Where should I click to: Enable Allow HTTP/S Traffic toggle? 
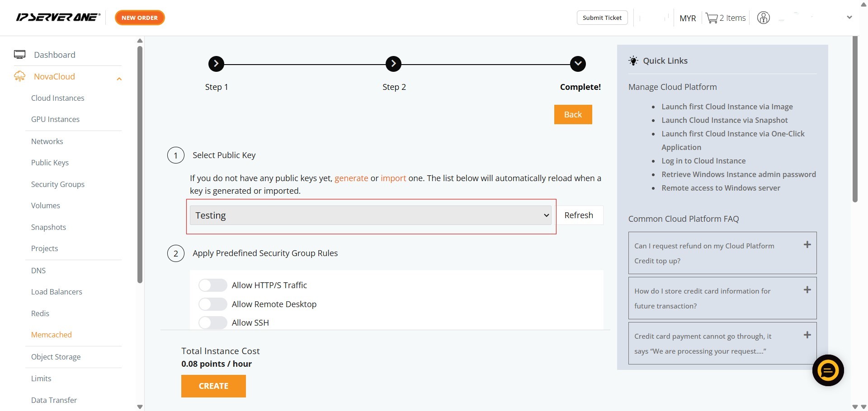pyautogui.click(x=212, y=285)
